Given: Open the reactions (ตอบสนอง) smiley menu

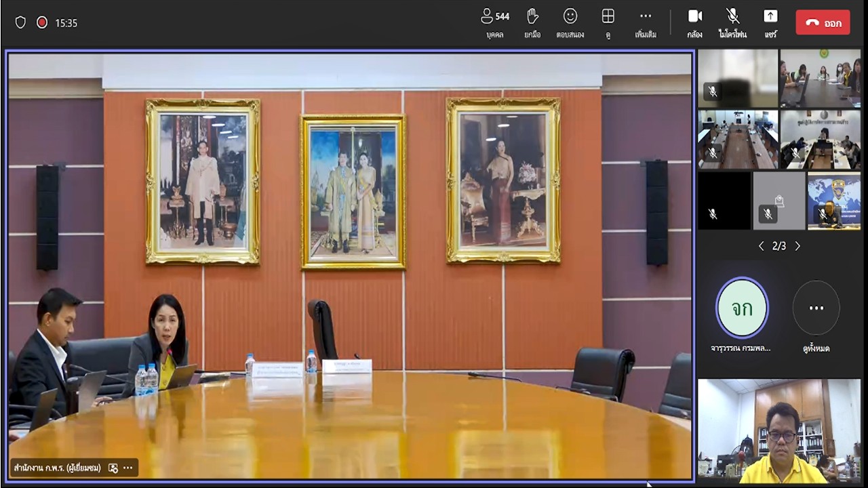Looking at the screenshot, I should click(570, 22).
